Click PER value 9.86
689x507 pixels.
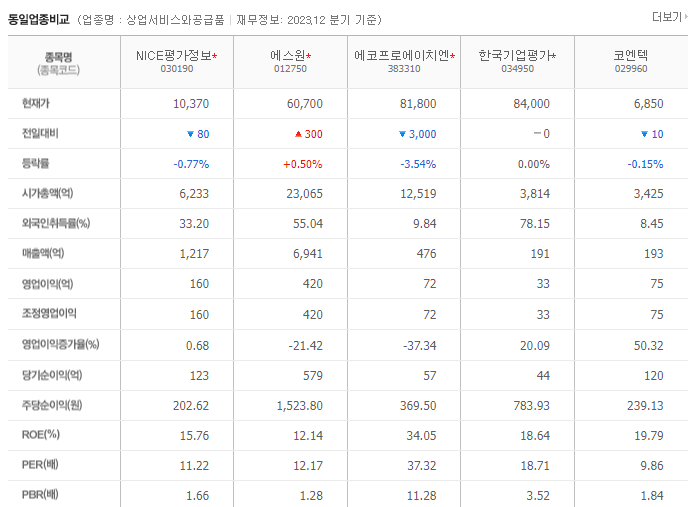point(652,466)
